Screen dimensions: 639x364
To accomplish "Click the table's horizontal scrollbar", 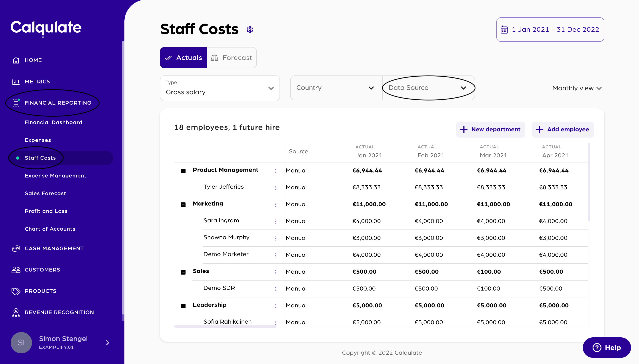I will tap(225, 326).
